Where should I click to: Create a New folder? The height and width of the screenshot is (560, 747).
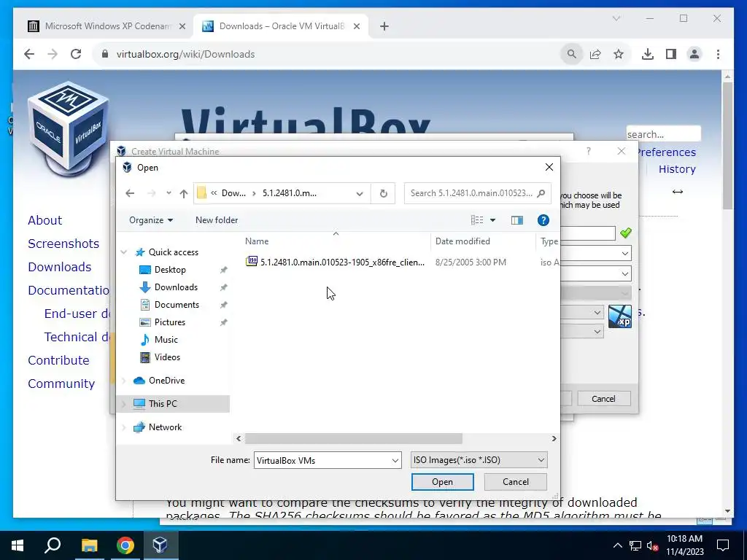click(216, 220)
